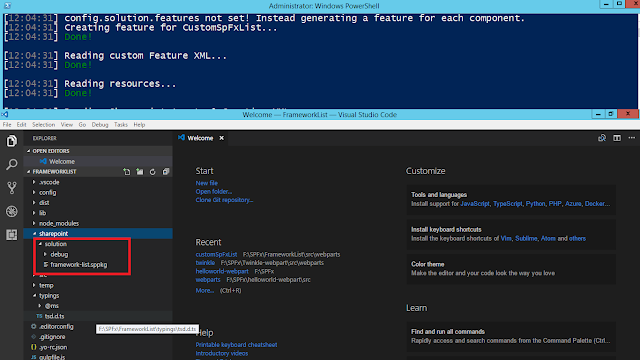Expand the config folder
This screenshot has width=640, height=360.
pyautogui.click(x=98, y=193)
